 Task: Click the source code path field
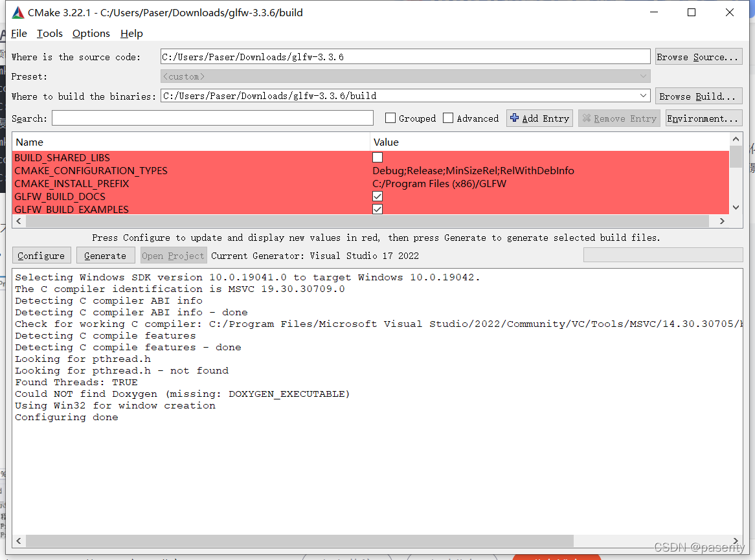point(405,57)
